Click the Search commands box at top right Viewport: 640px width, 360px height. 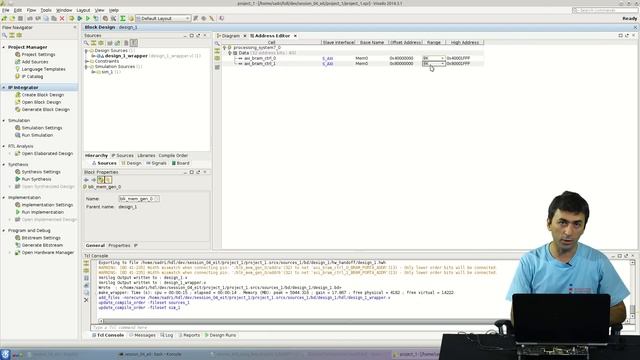[604, 10]
